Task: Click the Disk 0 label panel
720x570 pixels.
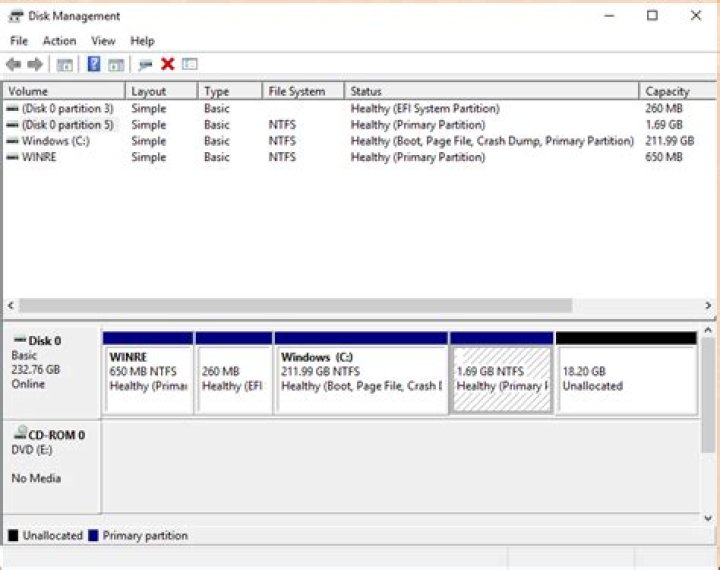Action: point(52,372)
